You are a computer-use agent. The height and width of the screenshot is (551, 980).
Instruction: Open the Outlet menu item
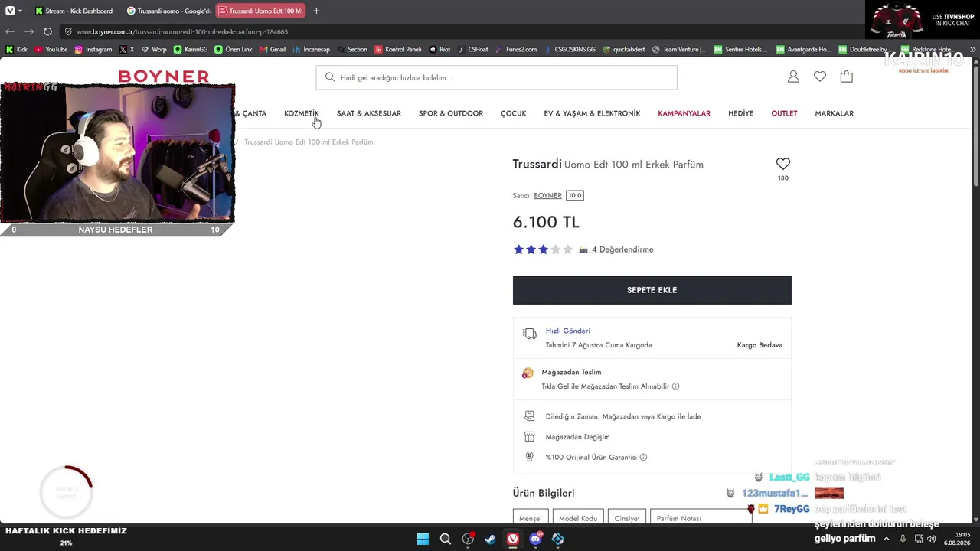[784, 113]
